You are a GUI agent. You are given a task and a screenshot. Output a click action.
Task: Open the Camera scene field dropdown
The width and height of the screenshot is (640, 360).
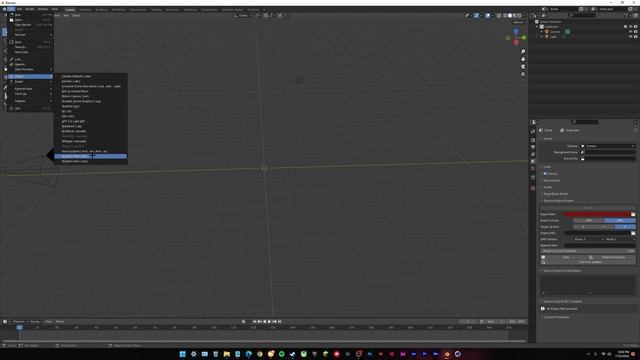(609, 146)
